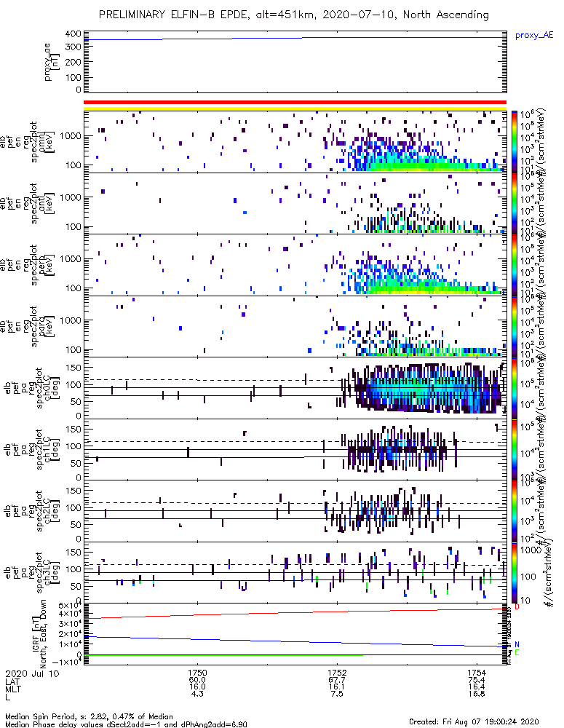Screen dimensions: 564x728
Task: Click the '2020 Jul 10' date label
Action: (x=33, y=673)
